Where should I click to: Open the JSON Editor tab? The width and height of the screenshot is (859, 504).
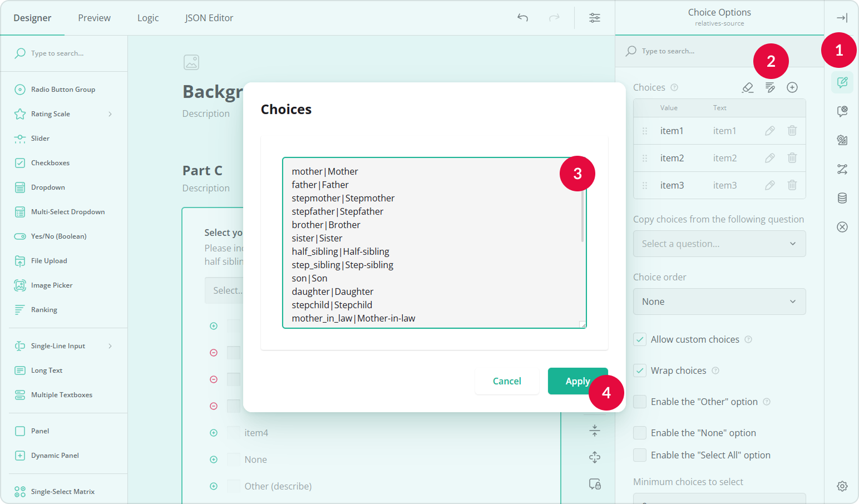[x=209, y=17]
